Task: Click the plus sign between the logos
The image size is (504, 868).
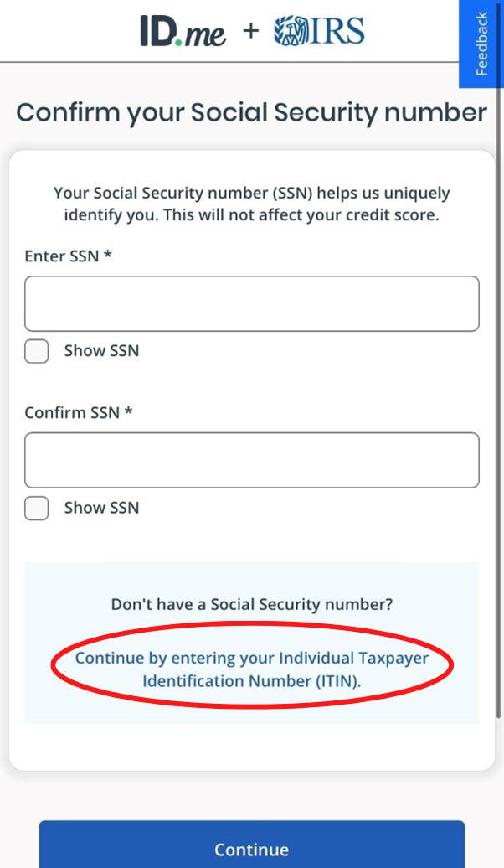Action: coord(250,32)
